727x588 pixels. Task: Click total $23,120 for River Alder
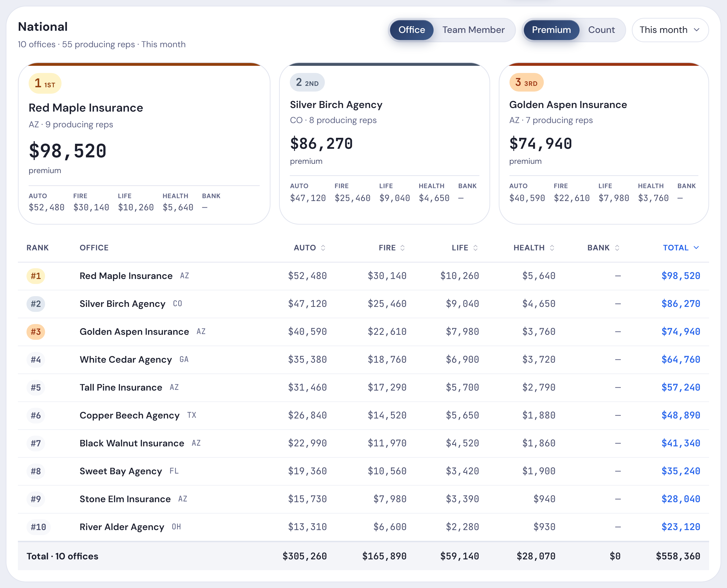tap(680, 527)
